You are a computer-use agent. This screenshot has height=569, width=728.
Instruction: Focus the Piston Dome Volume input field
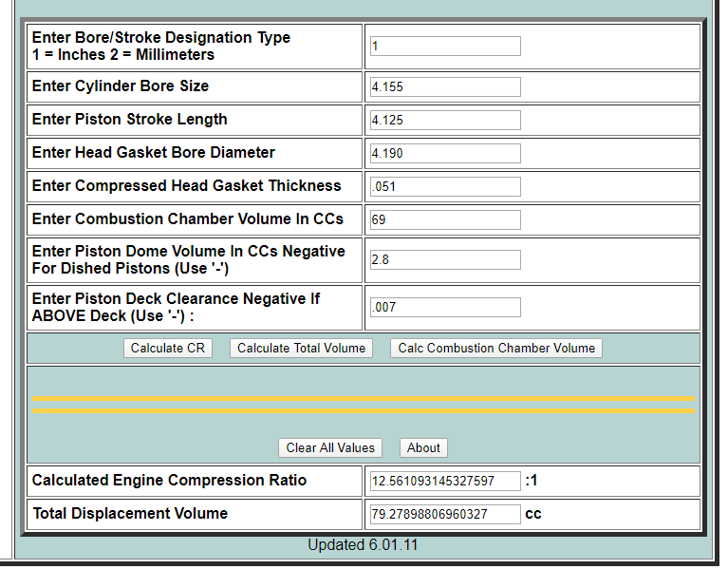444,260
